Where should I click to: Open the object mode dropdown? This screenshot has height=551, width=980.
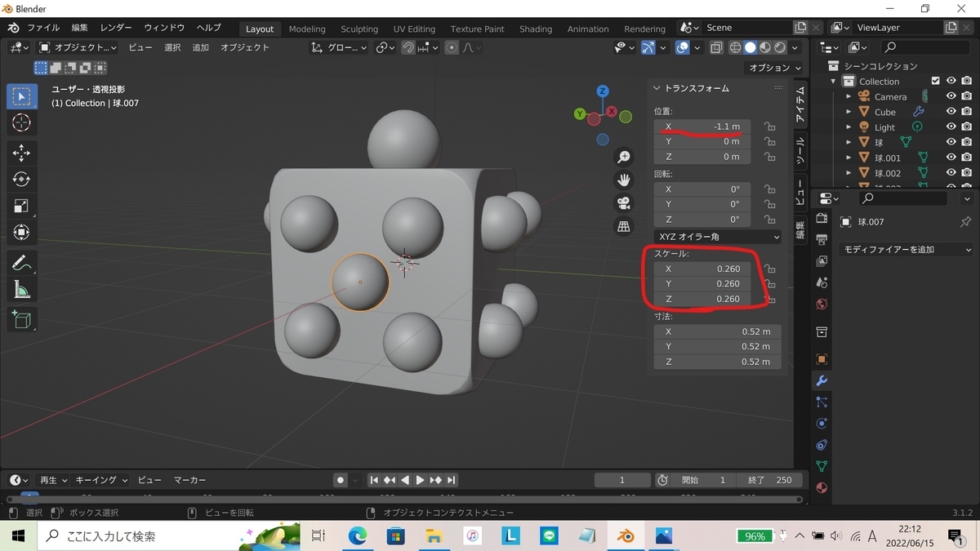click(x=78, y=47)
